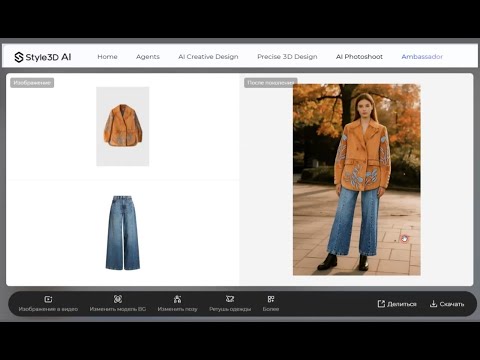
Task: Open the Home menu item
Action: (x=107, y=57)
